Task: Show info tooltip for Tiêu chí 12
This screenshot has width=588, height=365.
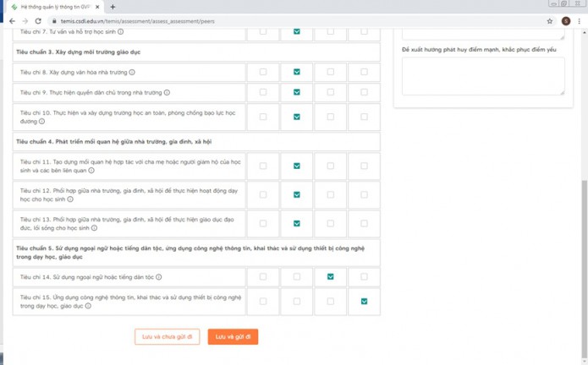Action: (71, 199)
